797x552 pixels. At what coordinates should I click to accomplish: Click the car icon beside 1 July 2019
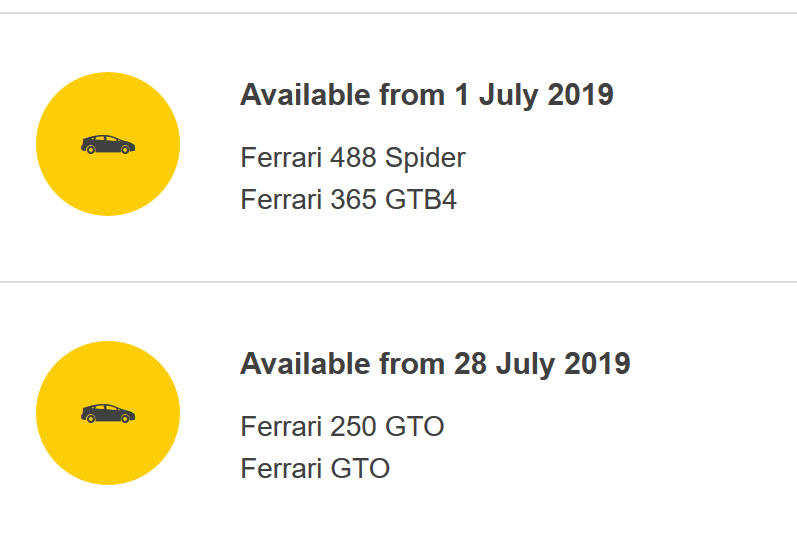pos(108,145)
